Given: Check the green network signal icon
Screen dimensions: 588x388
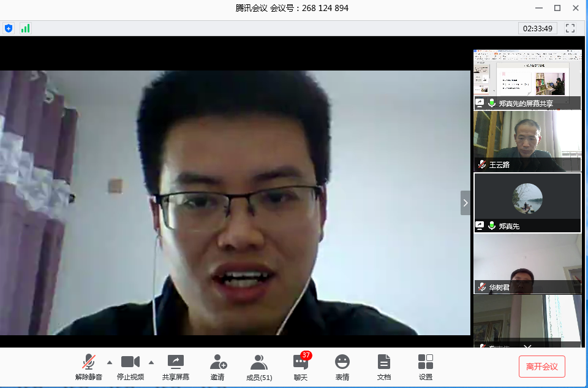Looking at the screenshot, I should 25,28.
